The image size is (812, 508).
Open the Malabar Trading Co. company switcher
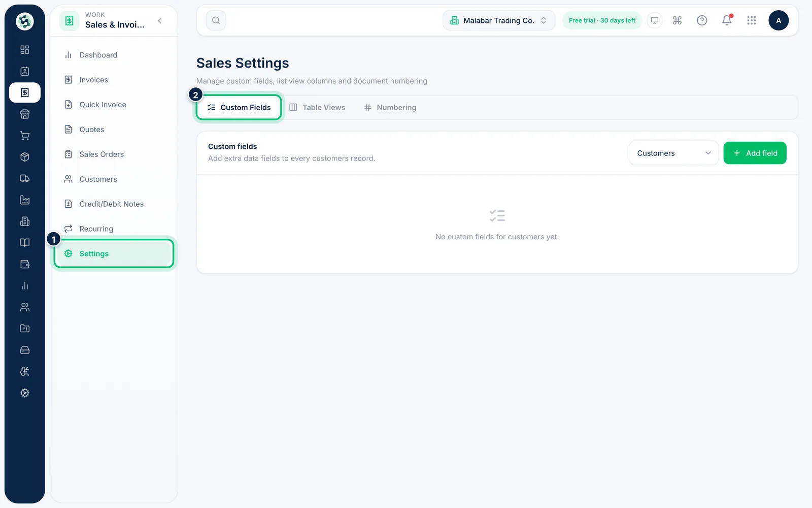click(x=499, y=20)
